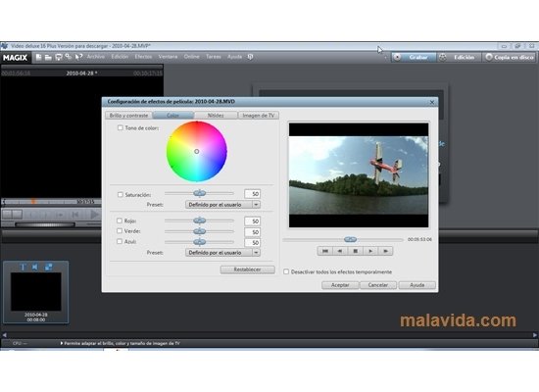Close the Configuración de efectos dialog
This screenshot has height=392, width=539.
click(x=432, y=102)
